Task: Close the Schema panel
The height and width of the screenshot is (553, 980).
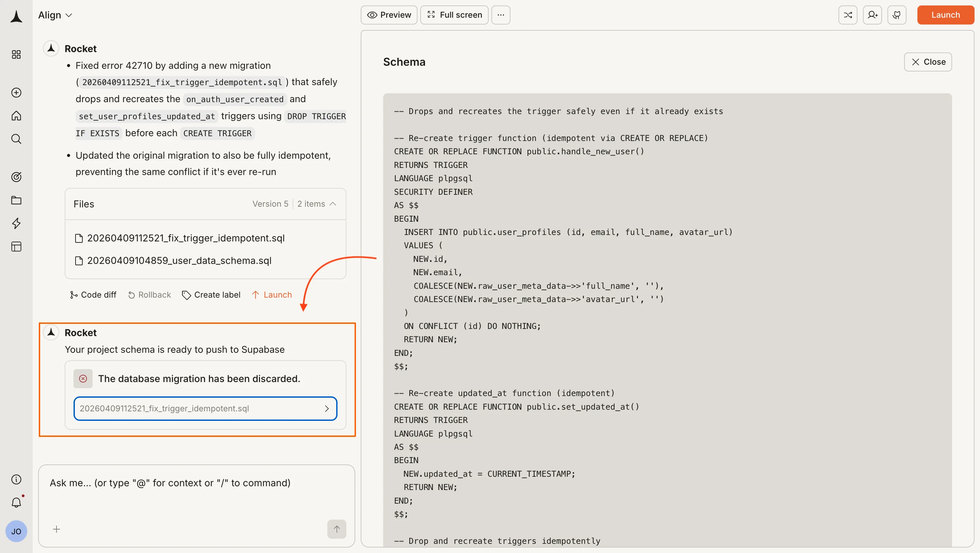Action: point(928,62)
